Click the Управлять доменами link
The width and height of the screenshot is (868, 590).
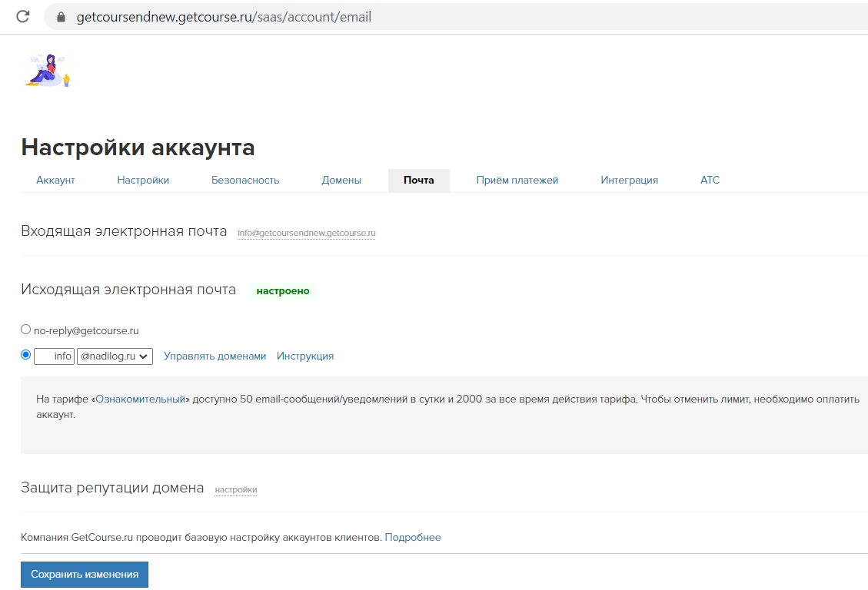215,356
